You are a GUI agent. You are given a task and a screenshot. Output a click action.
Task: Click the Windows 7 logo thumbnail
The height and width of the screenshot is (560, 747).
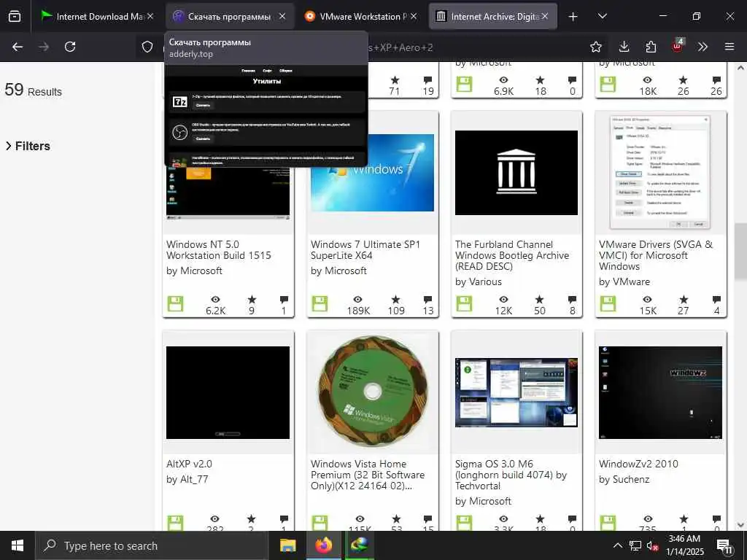[372, 172]
